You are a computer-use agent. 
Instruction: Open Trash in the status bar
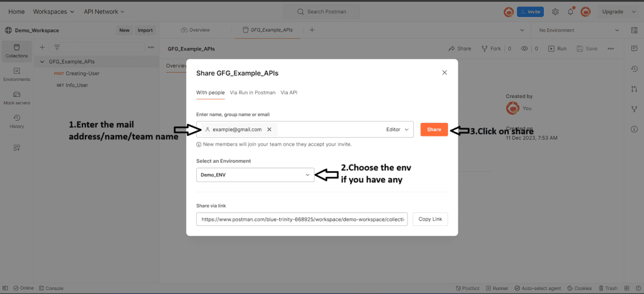pyautogui.click(x=608, y=288)
